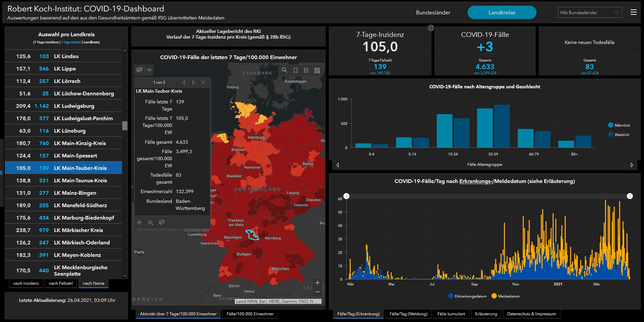The image size is (644, 322).
Task: Open the Alle Bundesländer dropdown
Action: (x=590, y=13)
